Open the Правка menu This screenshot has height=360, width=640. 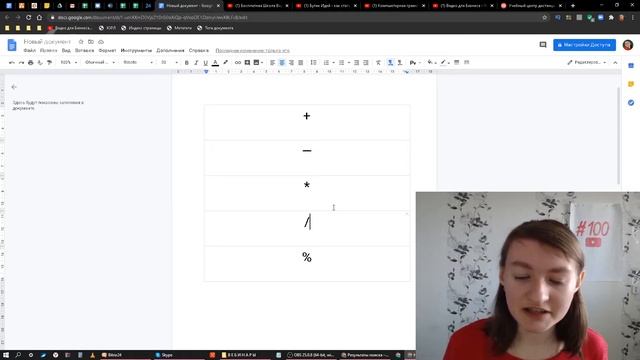[x=49, y=51]
